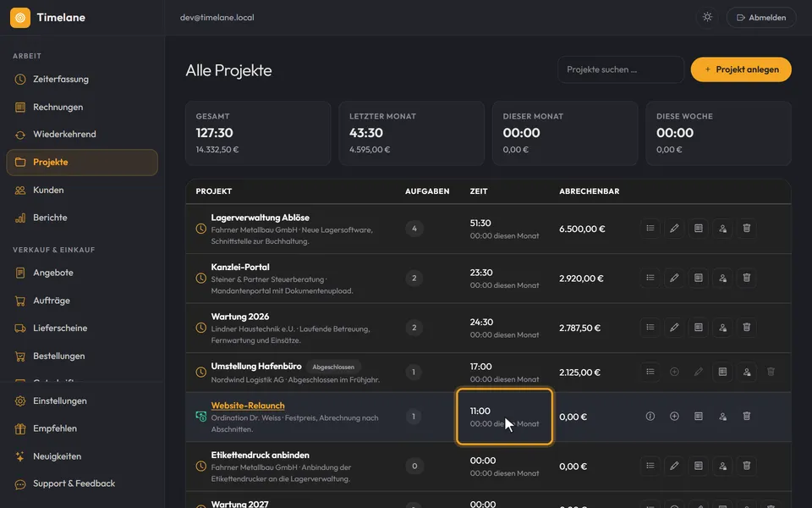Focus the Projekte suchen search field
This screenshot has height=508, width=812.
(620, 69)
